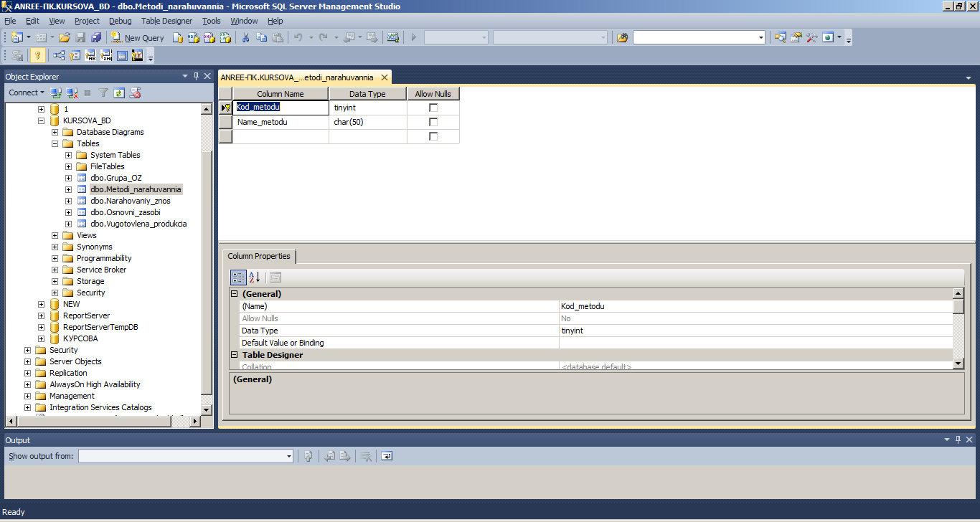Select the Column Properties tab
This screenshot has height=522, width=980.
pos(259,256)
